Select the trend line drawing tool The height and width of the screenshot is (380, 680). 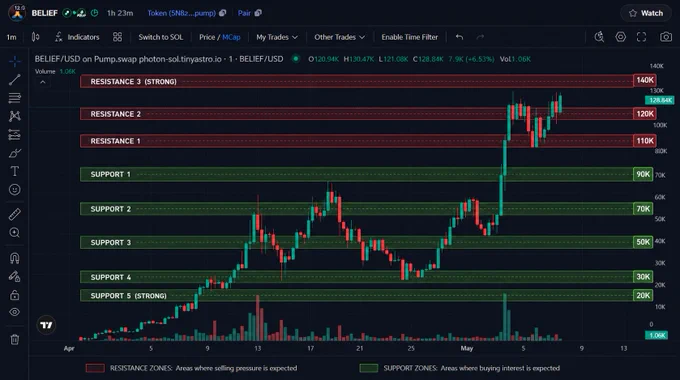click(15, 79)
